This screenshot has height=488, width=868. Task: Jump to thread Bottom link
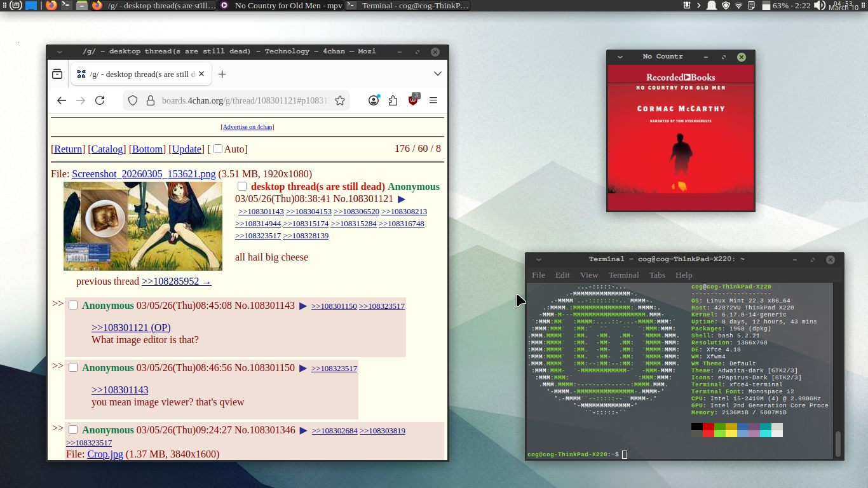pyautogui.click(x=147, y=149)
